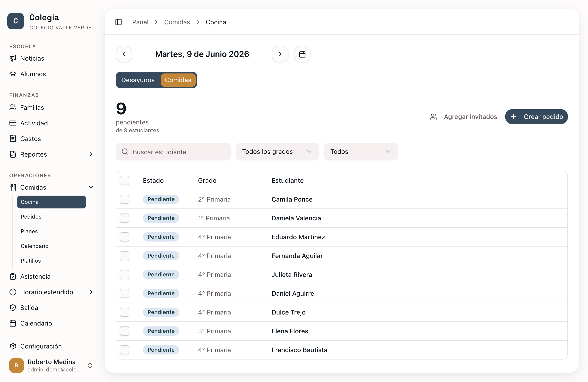Click the Estudiante column header
Image resolution: width=588 pixels, height=382 pixels.
tap(287, 180)
